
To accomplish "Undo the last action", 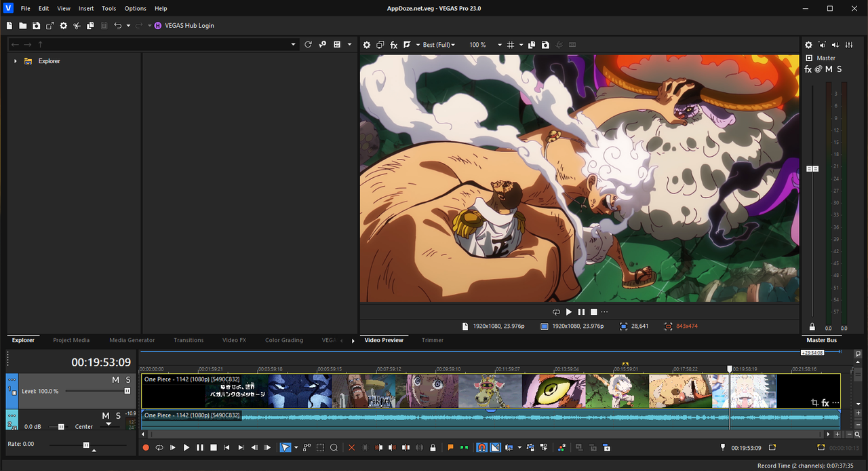I will [118, 26].
